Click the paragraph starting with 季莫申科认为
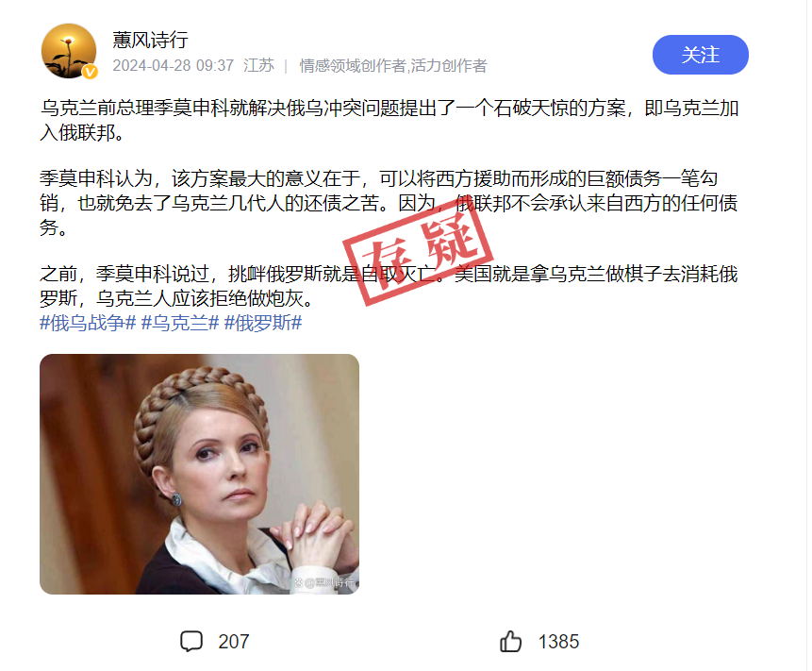This screenshot has width=812, height=671. pos(389,203)
